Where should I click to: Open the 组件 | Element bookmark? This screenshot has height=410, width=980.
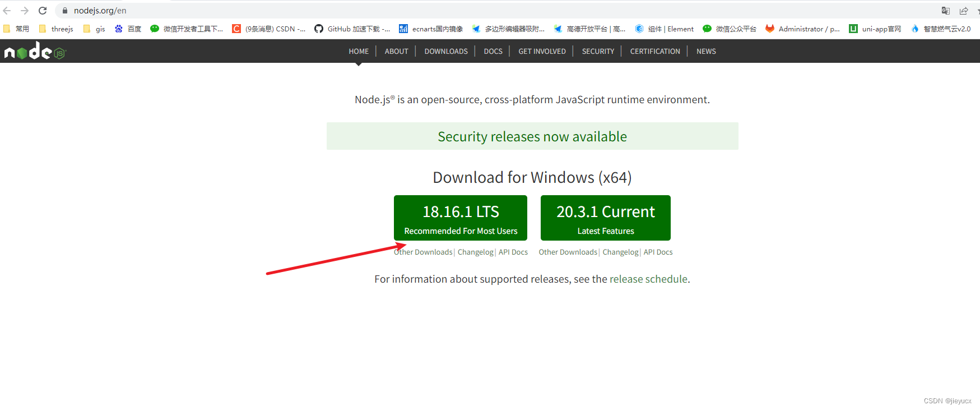tap(665, 29)
